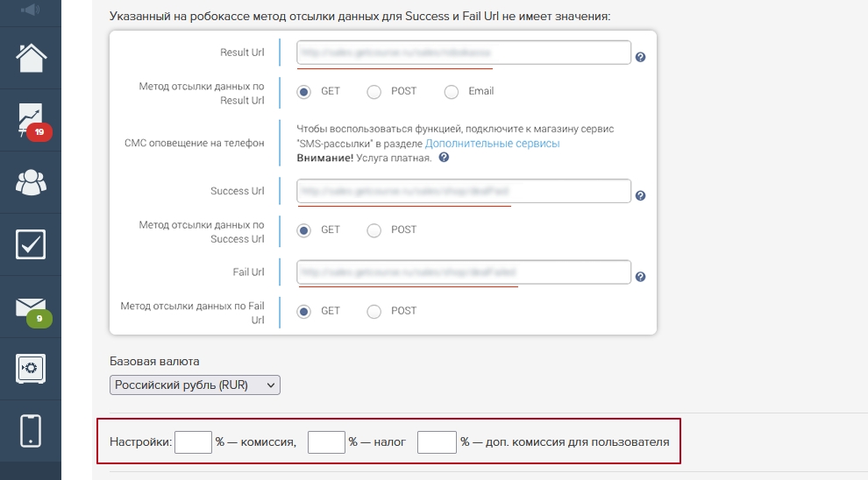Open the users group icon in sidebar
The height and width of the screenshot is (480, 868).
[x=31, y=182]
